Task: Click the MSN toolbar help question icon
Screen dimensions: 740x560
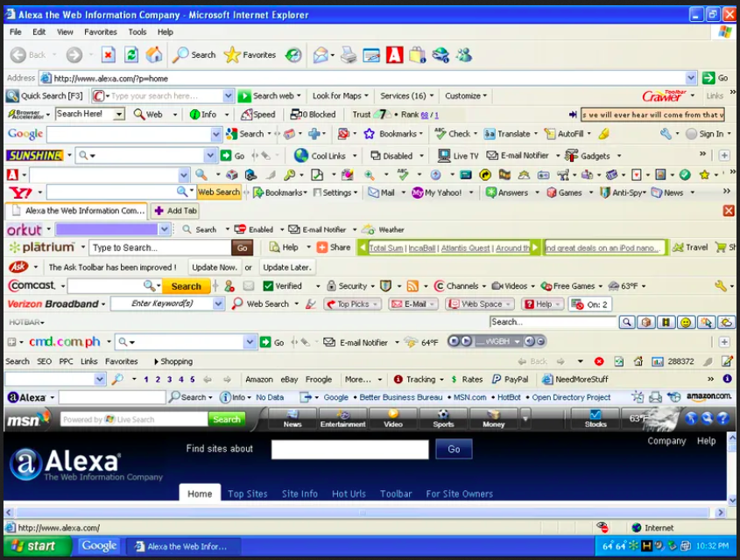Action: point(722,418)
